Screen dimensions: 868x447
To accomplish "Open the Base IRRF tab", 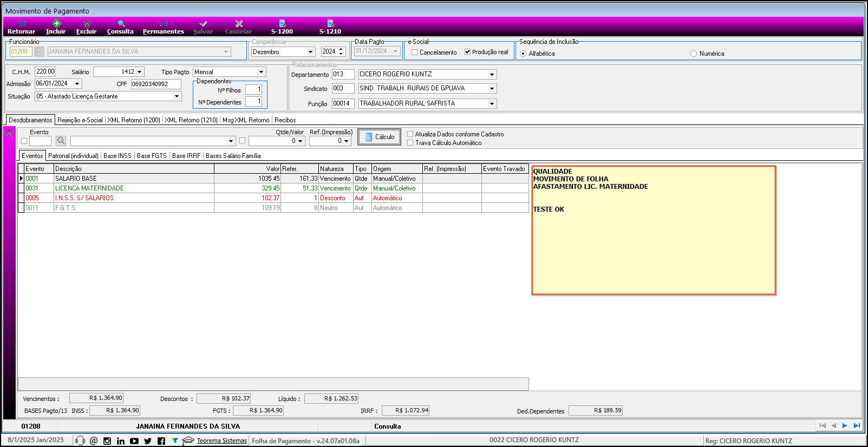I will click(x=186, y=156).
